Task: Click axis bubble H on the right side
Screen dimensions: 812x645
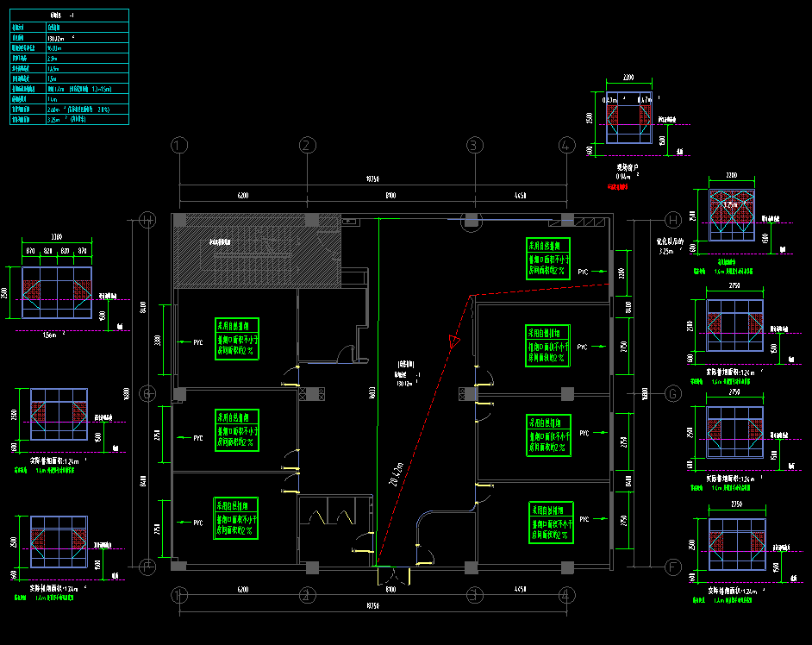Action: (x=671, y=219)
